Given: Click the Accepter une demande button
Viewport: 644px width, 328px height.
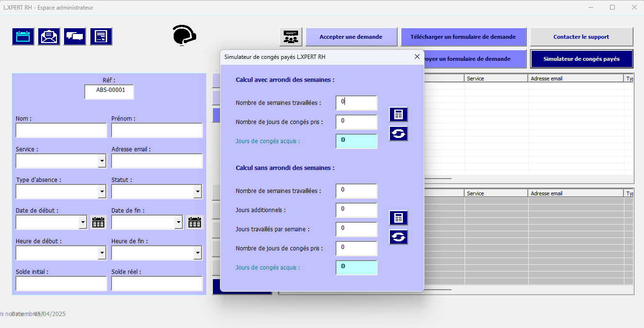Looking at the screenshot, I should coord(351,37).
